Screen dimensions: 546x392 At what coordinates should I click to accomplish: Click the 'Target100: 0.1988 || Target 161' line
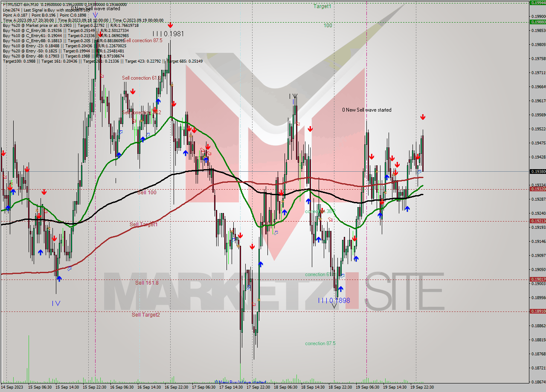click(103, 61)
